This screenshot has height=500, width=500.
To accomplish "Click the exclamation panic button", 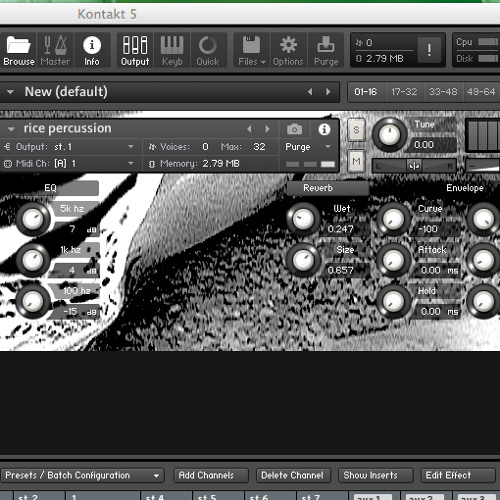I will click(x=429, y=50).
